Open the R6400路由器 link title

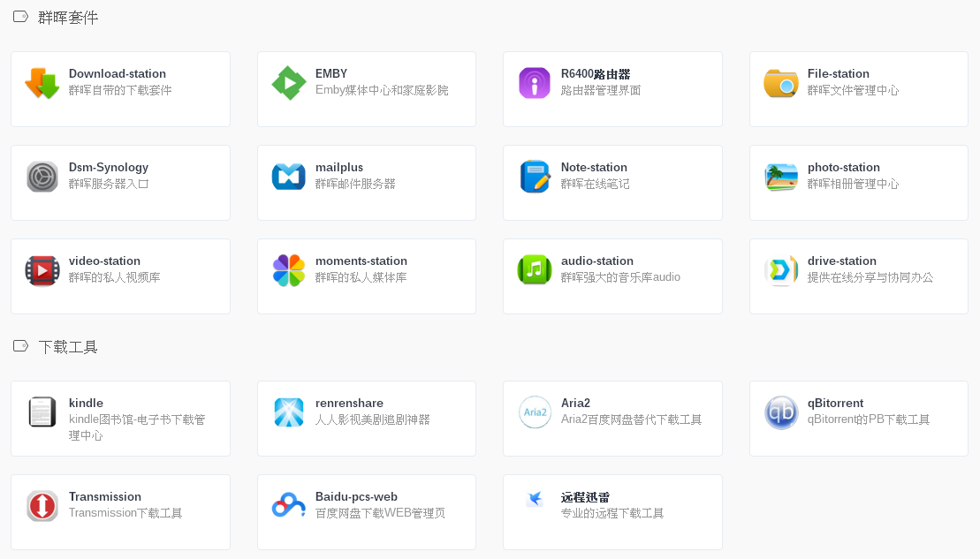(596, 73)
